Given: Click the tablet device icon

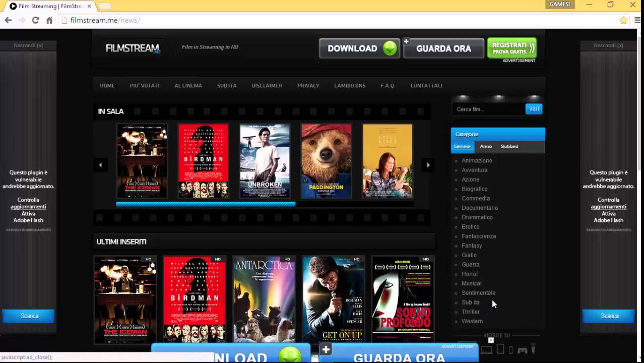Looking at the screenshot, I should pyautogui.click(x=500, y=349).
